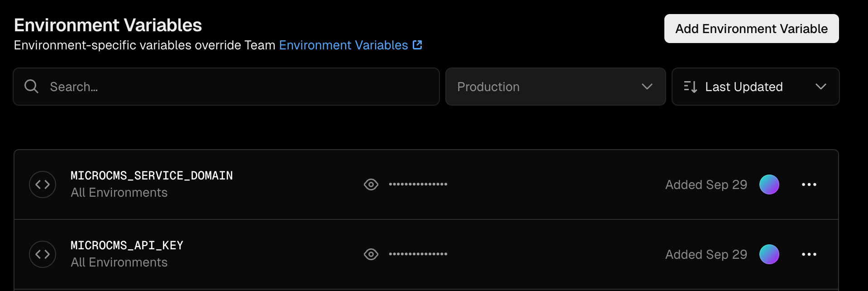Open the three-dot menu for MICROCMS_API_KEY

[809, 254]
